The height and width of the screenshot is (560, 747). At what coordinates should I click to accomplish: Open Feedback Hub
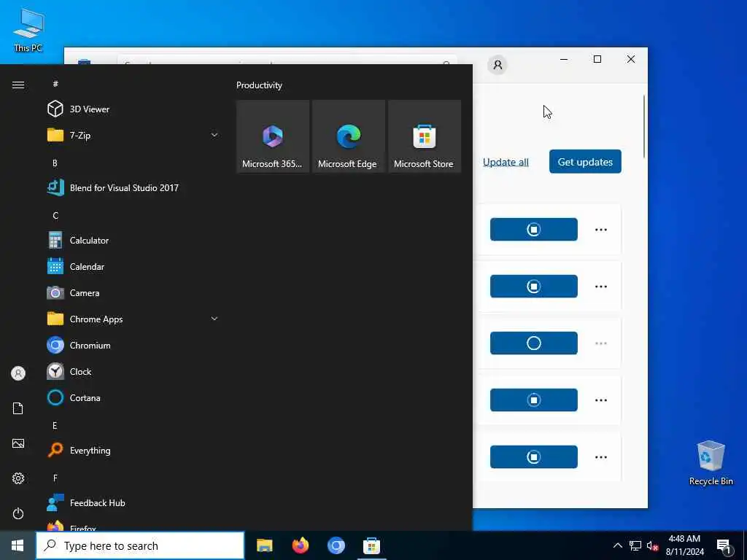[x=133, y=502]
